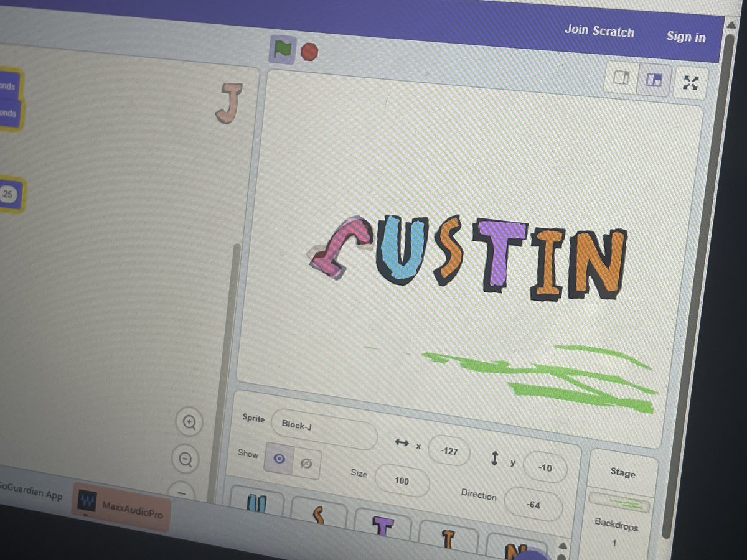Open GoGuardian App in taskbar
Image resolution: width=747 pixels, height=560 pixels.
31,492
